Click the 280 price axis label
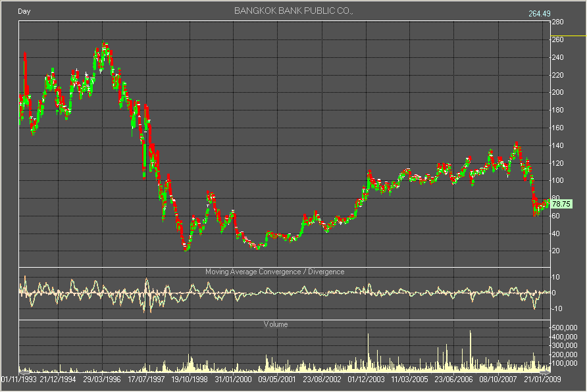 [558, 22]
